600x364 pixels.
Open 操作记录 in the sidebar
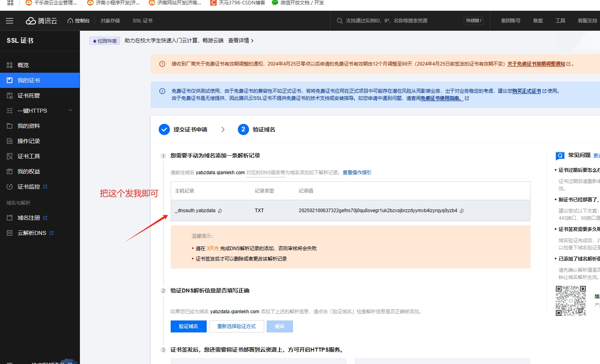pos(40,141)
